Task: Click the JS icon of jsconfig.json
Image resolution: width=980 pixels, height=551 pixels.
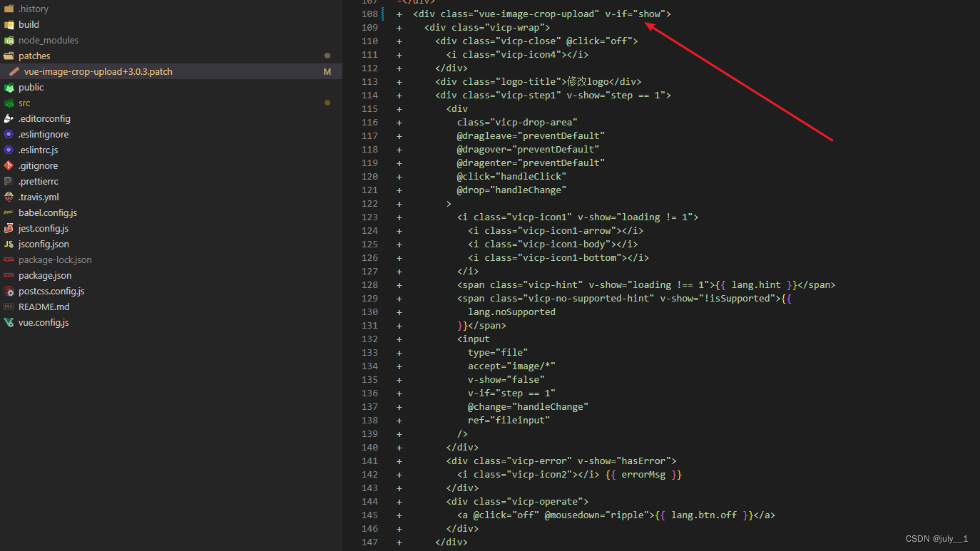Action: point(9,244)
